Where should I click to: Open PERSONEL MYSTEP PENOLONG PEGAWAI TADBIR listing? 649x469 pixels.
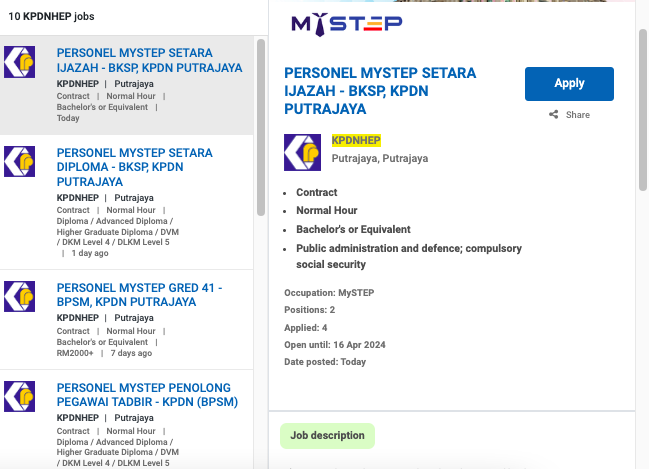point(143,394)
